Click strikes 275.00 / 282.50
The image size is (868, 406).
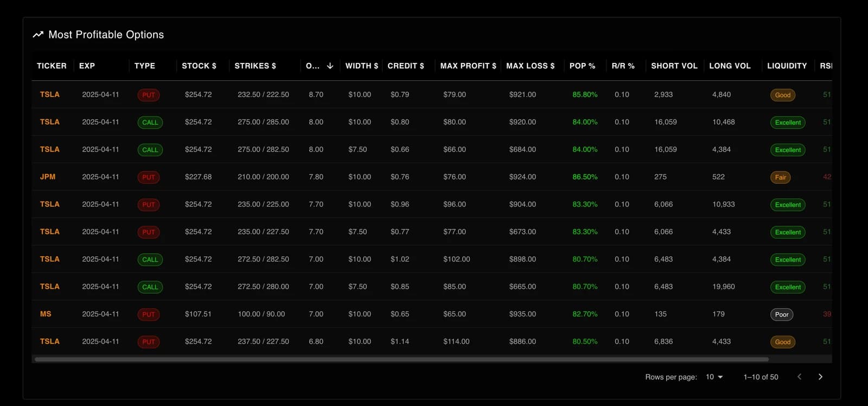[263, 149]
